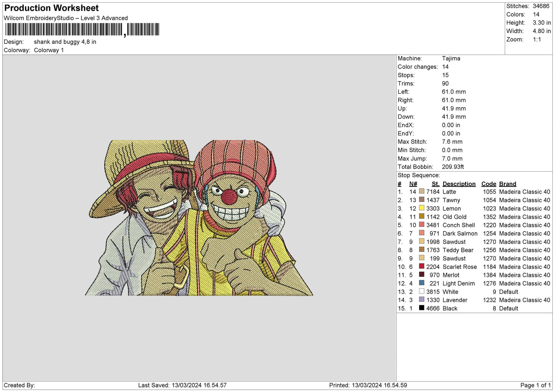Click the Production Worksheet title
Screen dimensions: 555x392
pos(51,8)
